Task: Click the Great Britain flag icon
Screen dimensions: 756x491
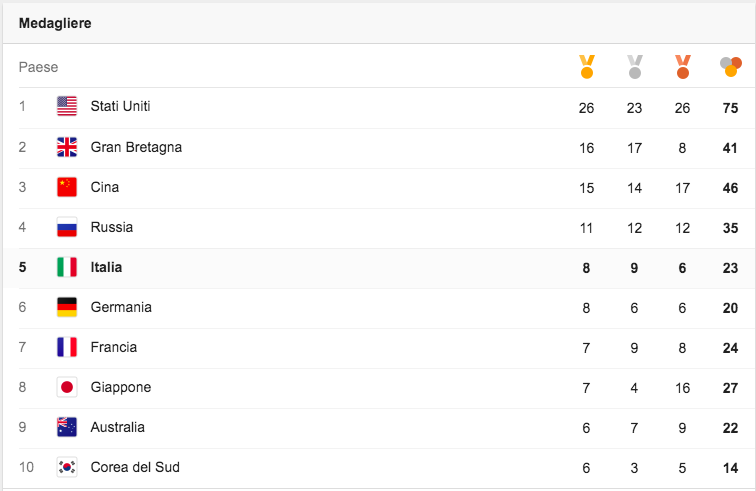Action: point(67,147)
